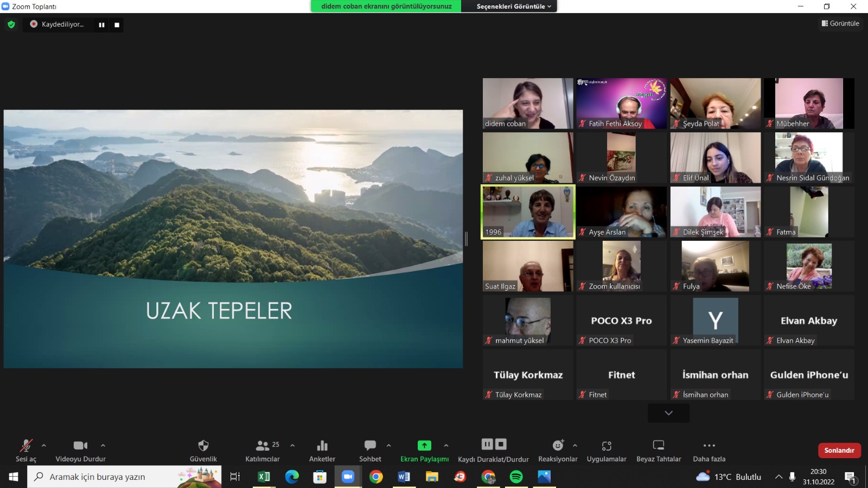Show next page of participant videos
The width and height of the screenshot is (868, 488).
click(668, 413)
